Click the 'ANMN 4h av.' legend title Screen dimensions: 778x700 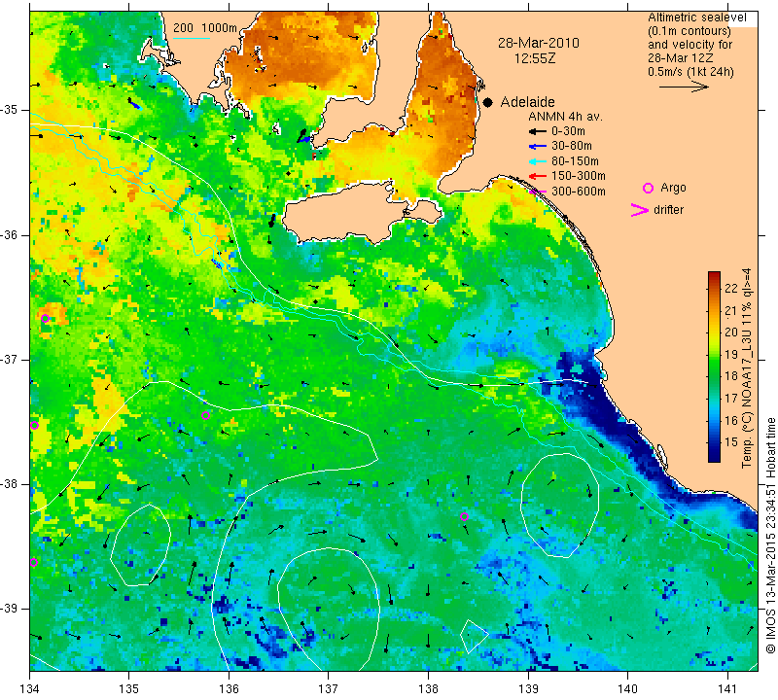[565, 117]
